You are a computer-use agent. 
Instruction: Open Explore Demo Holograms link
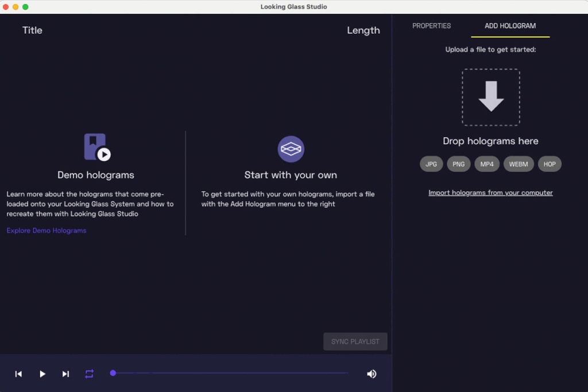[47, 231]
